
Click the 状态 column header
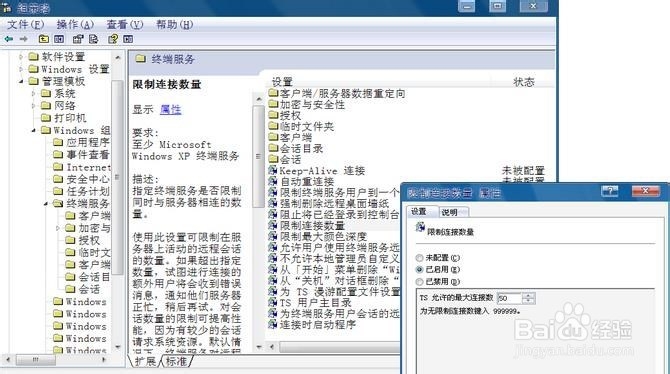pos(524,82)
